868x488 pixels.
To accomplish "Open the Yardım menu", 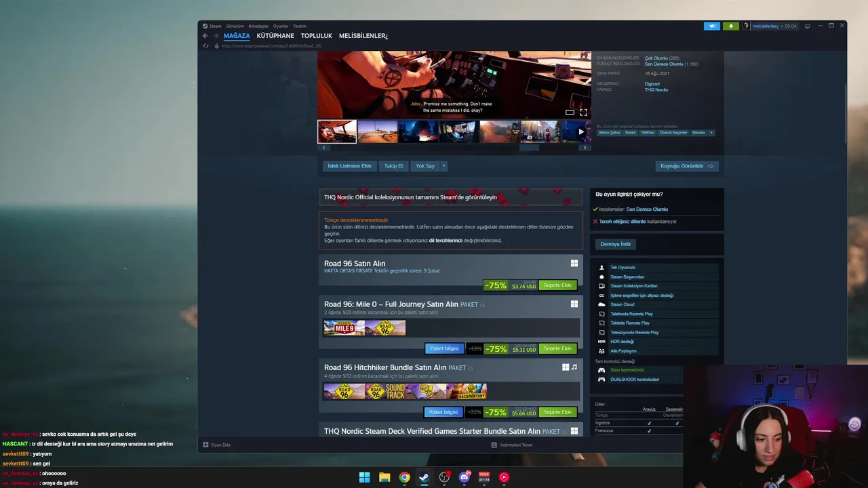I will (299, 26).
